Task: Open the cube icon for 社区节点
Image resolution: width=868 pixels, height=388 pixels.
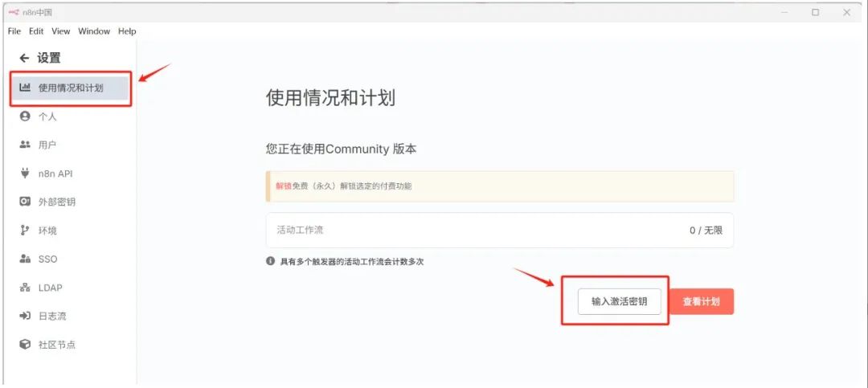Action: tap(25, 345)
